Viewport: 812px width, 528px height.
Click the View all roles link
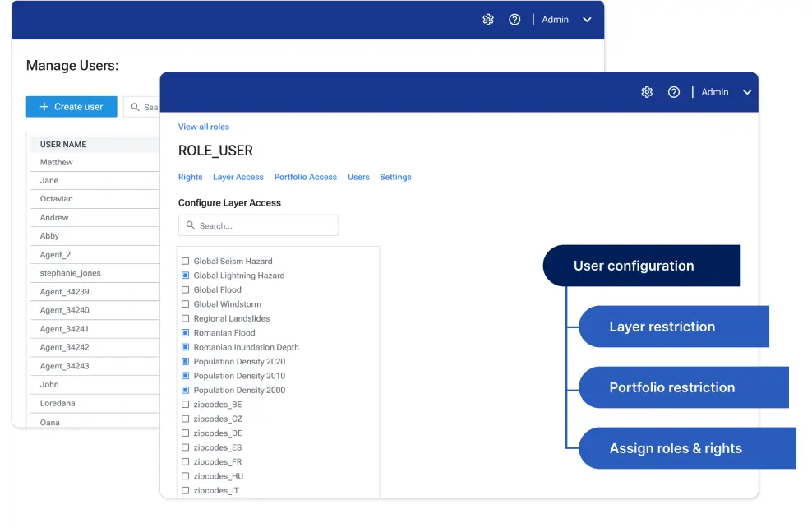(204, 127)
